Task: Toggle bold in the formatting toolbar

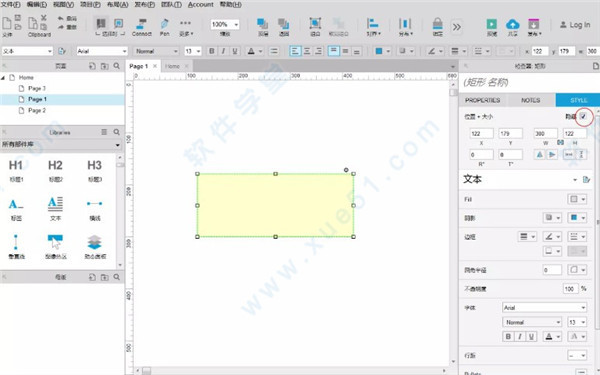Action: (212, 51)
